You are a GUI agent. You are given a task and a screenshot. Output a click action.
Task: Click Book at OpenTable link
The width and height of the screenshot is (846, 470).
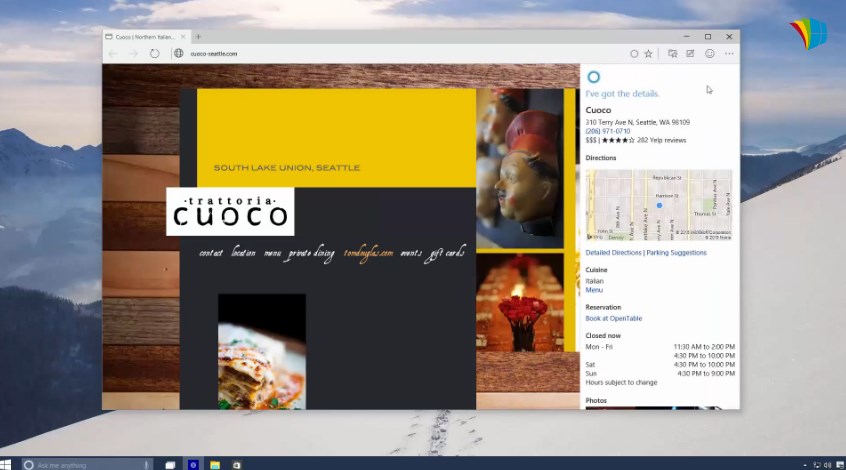(x=613, y=318)
